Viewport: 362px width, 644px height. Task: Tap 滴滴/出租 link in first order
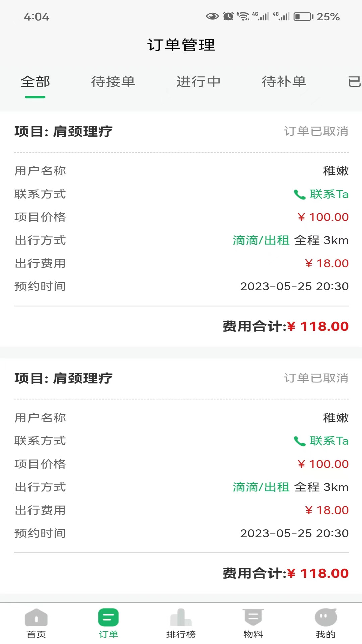click(x=261, y=240)
